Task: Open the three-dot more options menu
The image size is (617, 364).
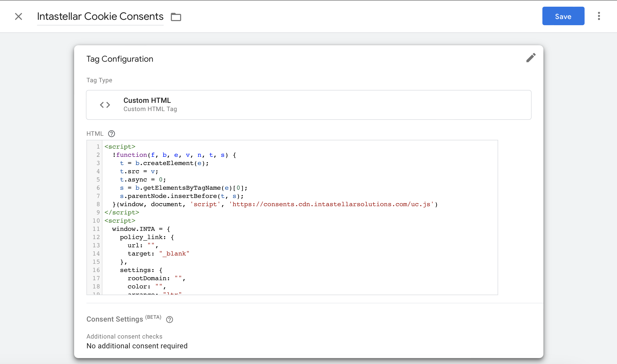Action: [599, 16]
